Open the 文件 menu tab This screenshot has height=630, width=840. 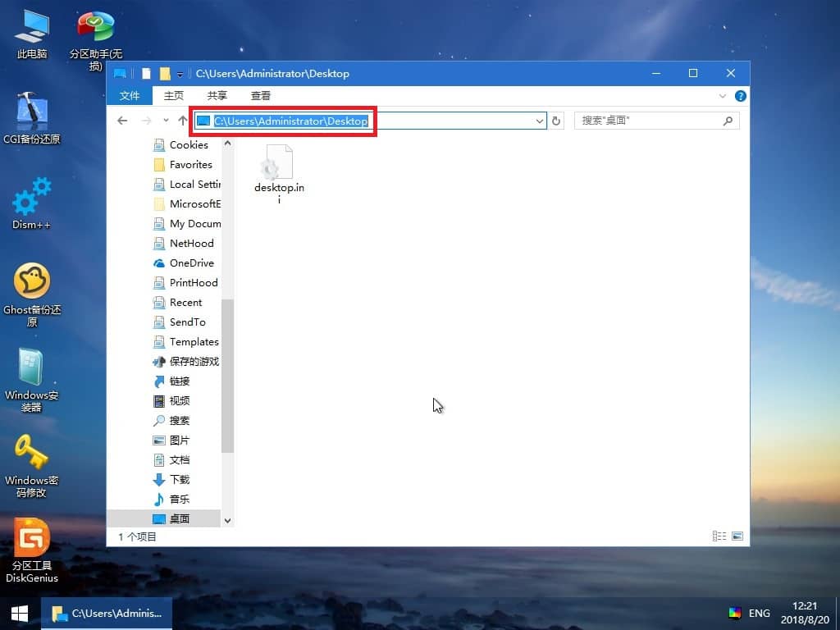coord(130,96)
